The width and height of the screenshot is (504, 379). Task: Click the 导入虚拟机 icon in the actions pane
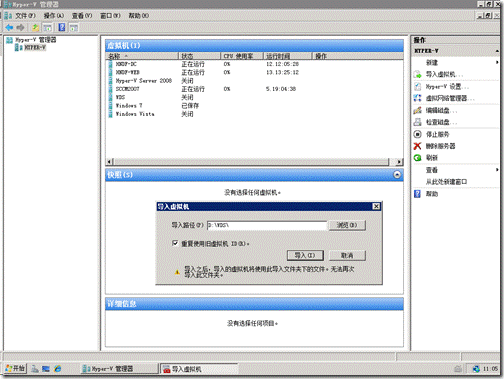pos(417,74)
